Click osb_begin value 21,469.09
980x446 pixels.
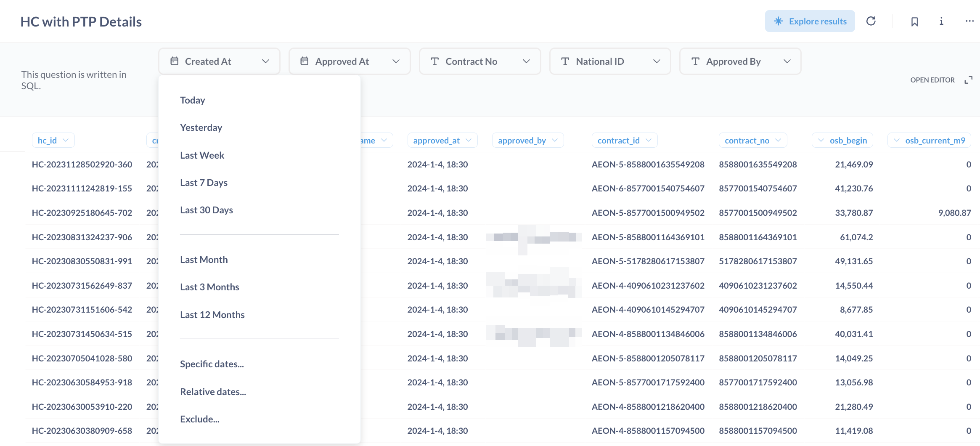[x=854, y=165]
